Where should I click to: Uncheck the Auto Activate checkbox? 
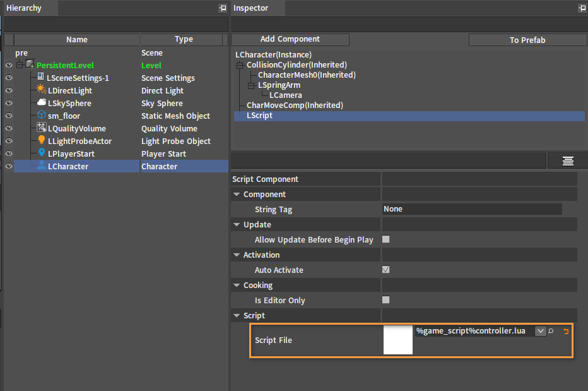tap(385, 269)
